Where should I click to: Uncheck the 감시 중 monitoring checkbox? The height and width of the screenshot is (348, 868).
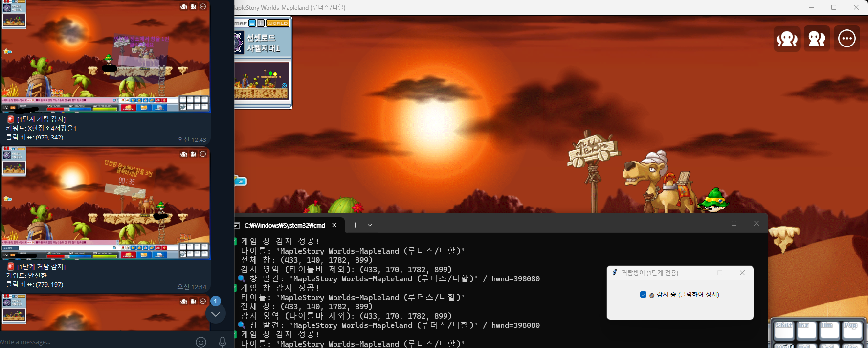643,294
